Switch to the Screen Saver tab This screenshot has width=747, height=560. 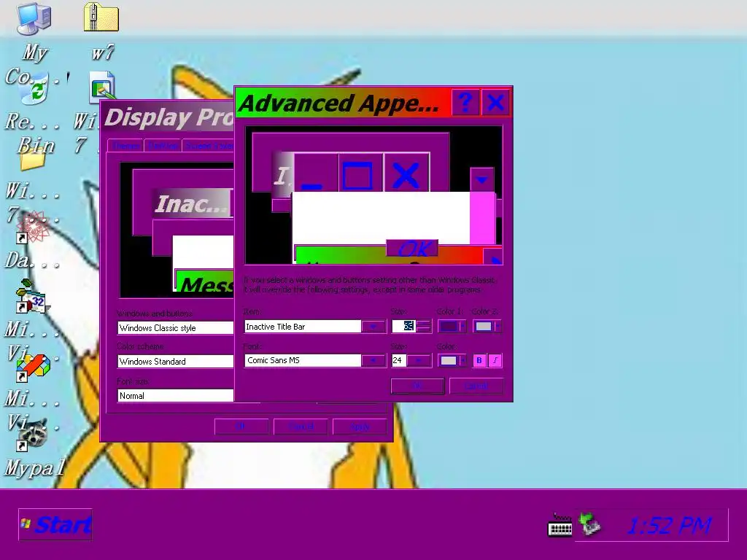point(209,145)
